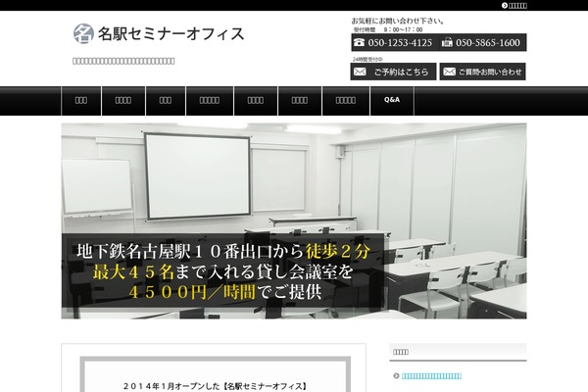
Task: Open the blue sidebar link with arrow bullet
Action: coord(431,376)
